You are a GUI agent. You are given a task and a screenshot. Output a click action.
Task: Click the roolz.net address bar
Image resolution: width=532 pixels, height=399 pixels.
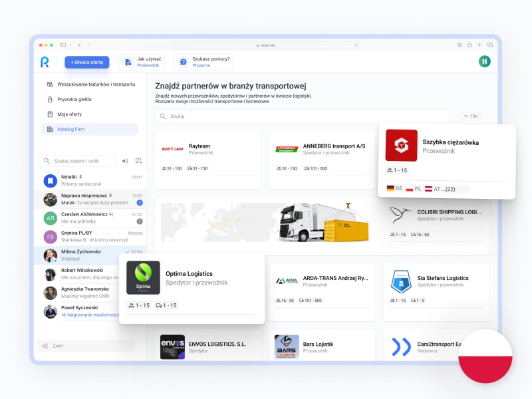(x=265, y=45)
